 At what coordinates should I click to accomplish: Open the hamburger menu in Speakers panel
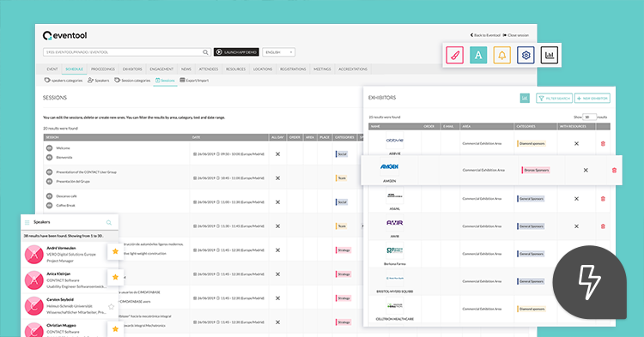pos(27,223)
